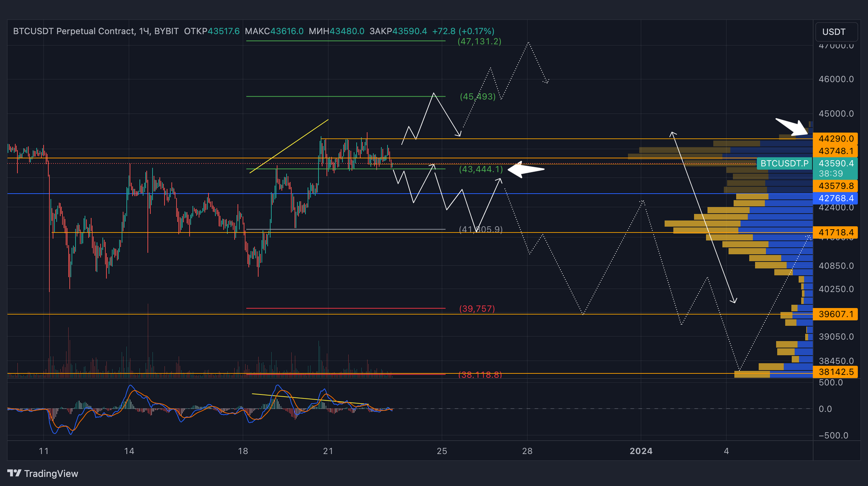This screenshot has width=868, height=486.
Task: Click the −500.0 indicator scale value
Action: [x=834, y=435]
